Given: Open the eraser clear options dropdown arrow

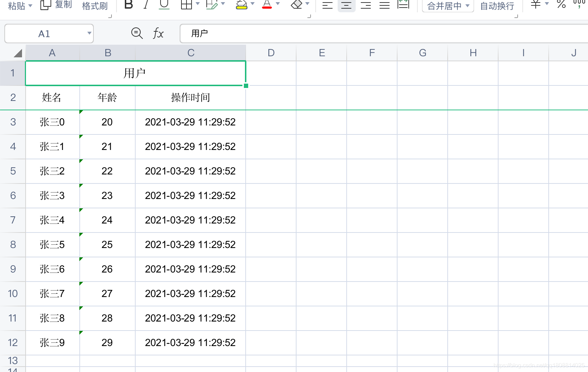Looking at the screenshot, I should [307, 4].
